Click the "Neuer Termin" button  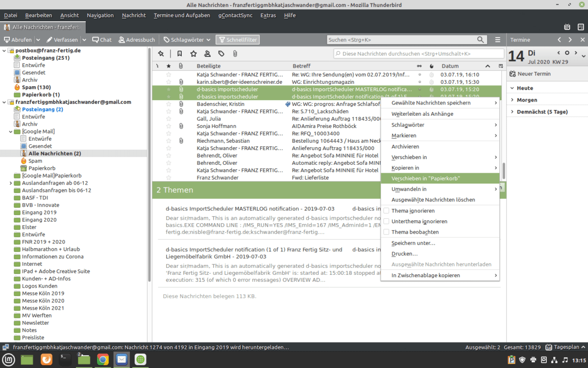coord(530,74)
